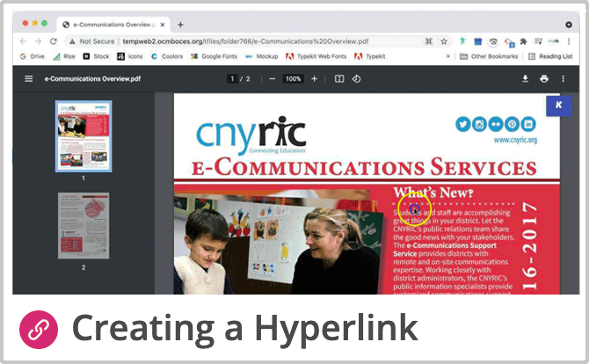This screenshot has height=364, width=589.
Task: Click the browser forward arrow
Action: point(38,41)
